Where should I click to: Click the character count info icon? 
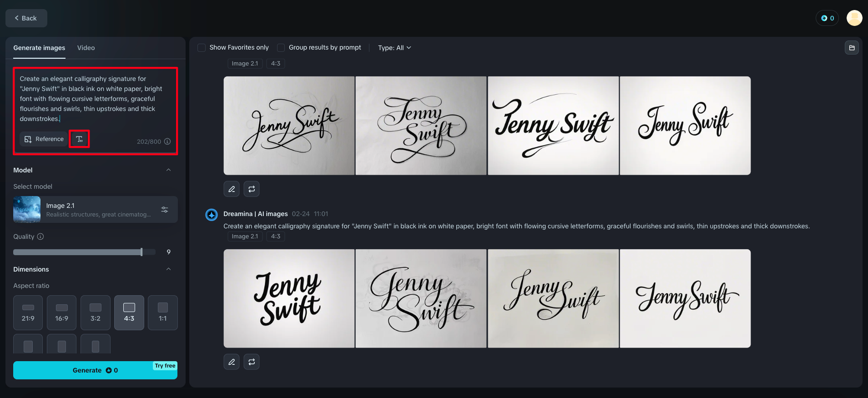(167, 141)
